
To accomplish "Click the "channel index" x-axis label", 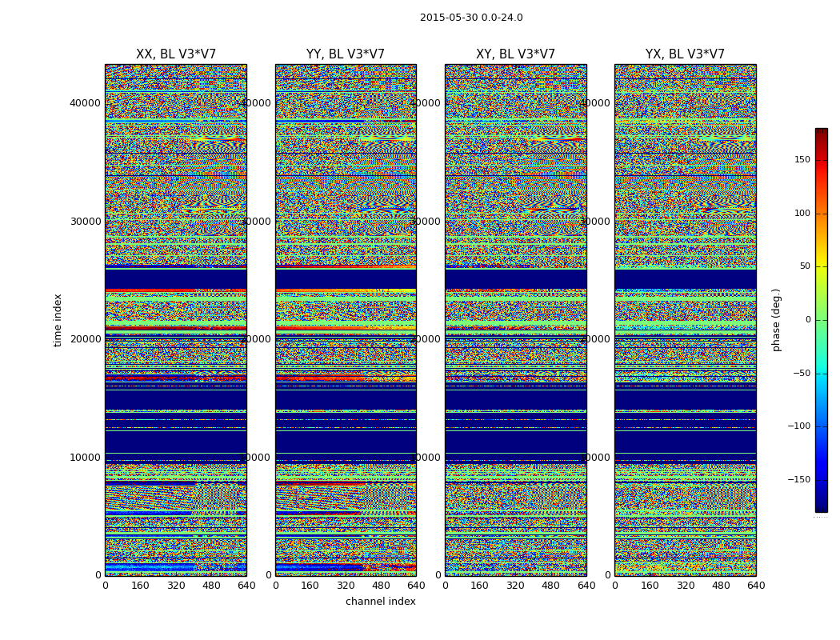I will pyautogui.click(x=380, y=602).
